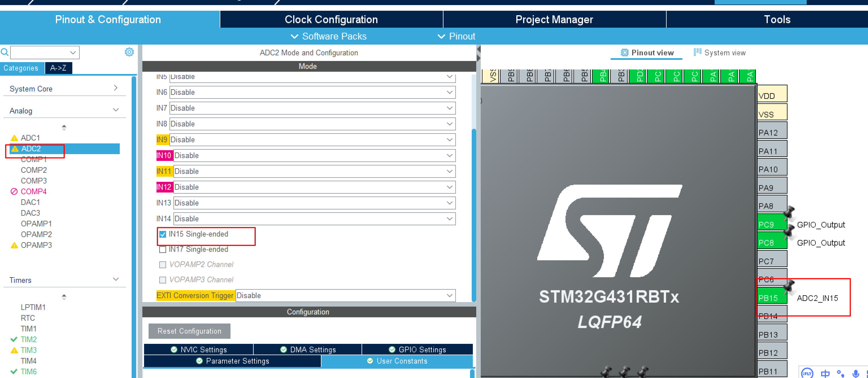Expand the Pinout menu
This screenshot has width=868, height=378.
(456, 36)
